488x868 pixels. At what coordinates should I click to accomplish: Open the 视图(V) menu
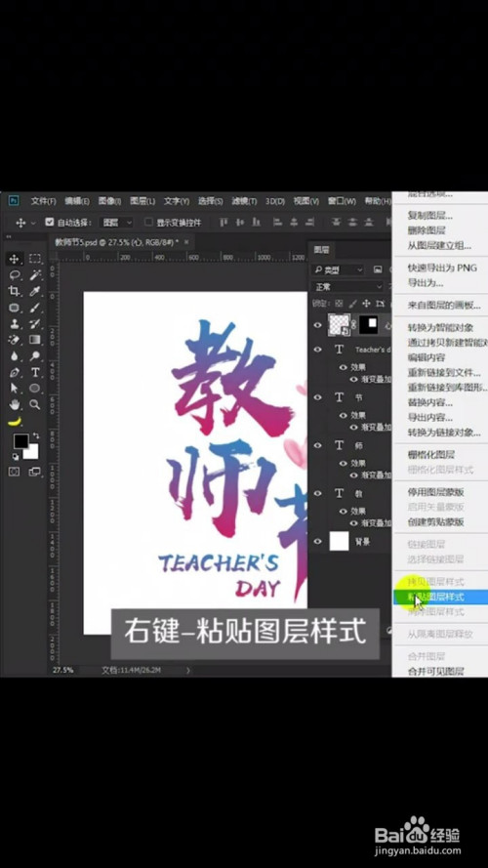(x=305, y=201)
